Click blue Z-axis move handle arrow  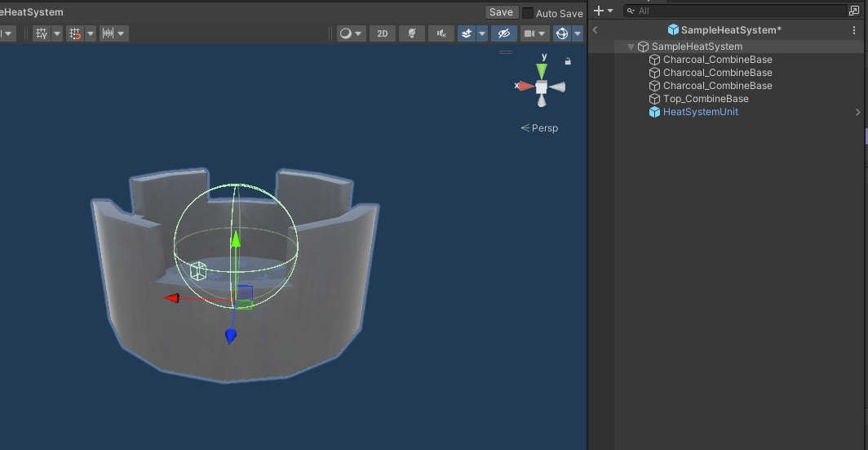pyautogui.click(x=231, y=336)
